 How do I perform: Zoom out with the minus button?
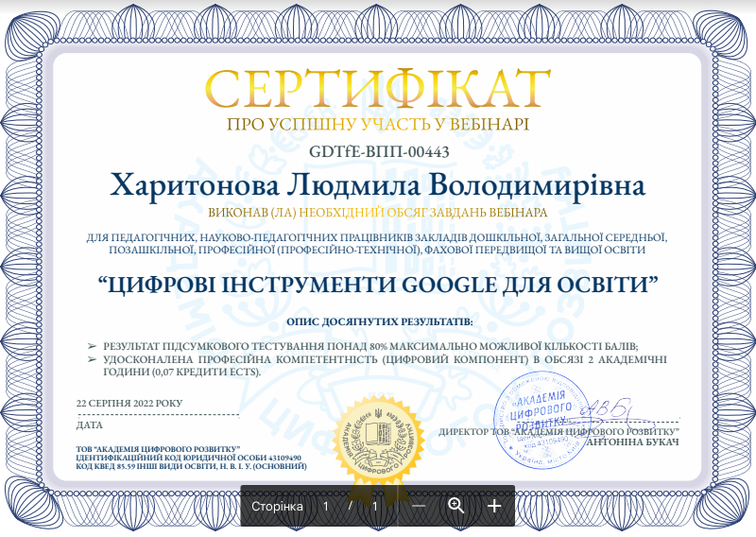click(419, 506)
